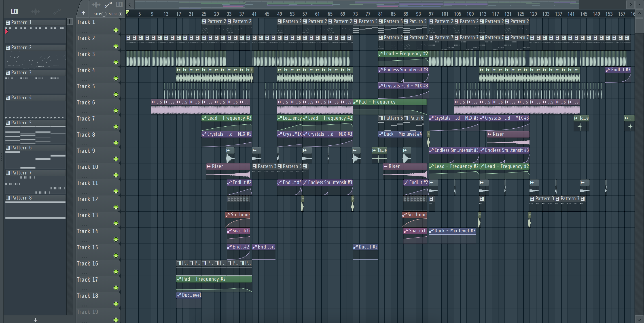Enable the SLIDE option
The height and width of the screenshot is (323, 644).
[121, 14]
